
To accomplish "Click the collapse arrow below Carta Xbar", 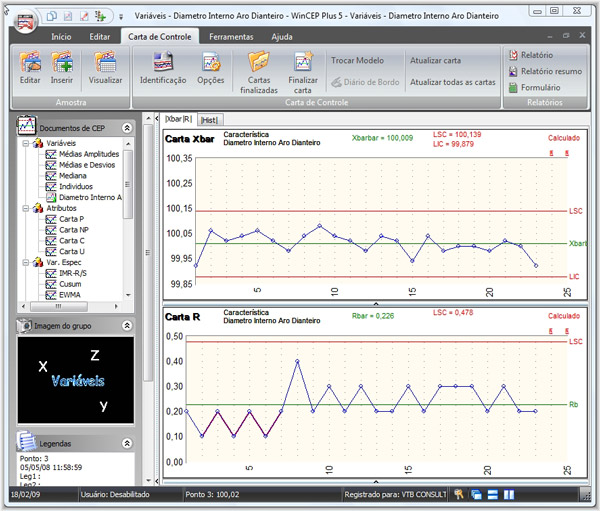I will [376, 304].
